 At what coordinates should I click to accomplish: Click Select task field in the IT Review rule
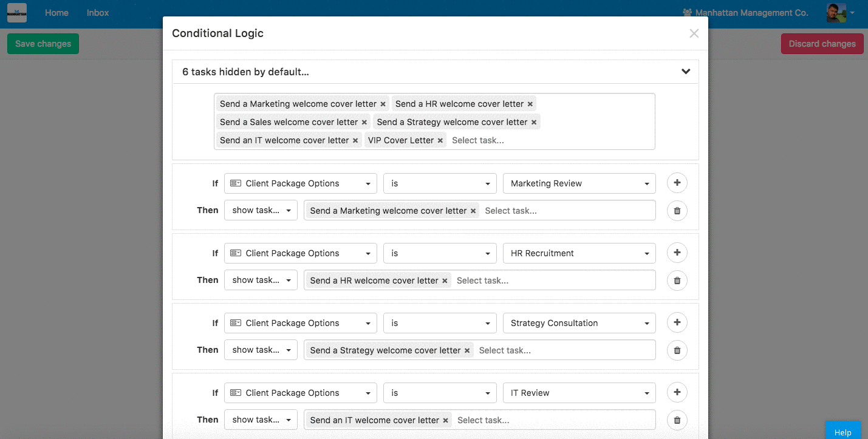coord(483,420)
